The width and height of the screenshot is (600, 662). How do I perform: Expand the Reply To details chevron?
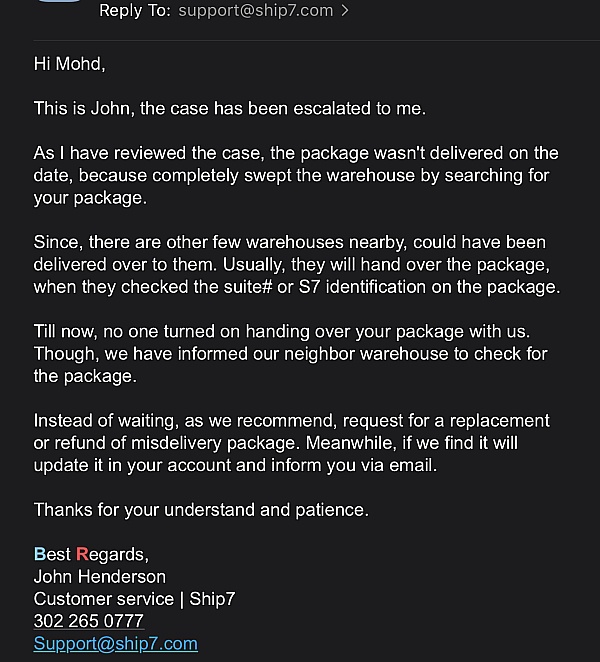(x=346, y=11)
